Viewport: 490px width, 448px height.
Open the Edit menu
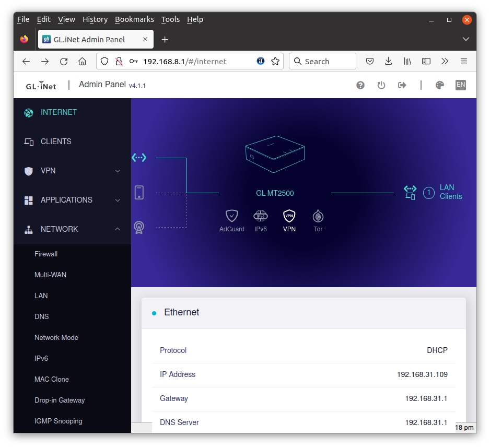point(44,19)
